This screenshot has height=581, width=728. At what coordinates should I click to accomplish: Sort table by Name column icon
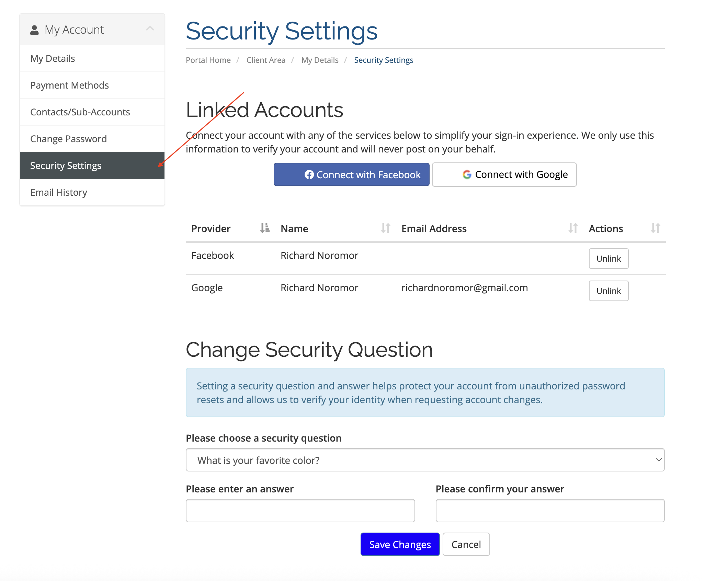click(x=385, y=228)
